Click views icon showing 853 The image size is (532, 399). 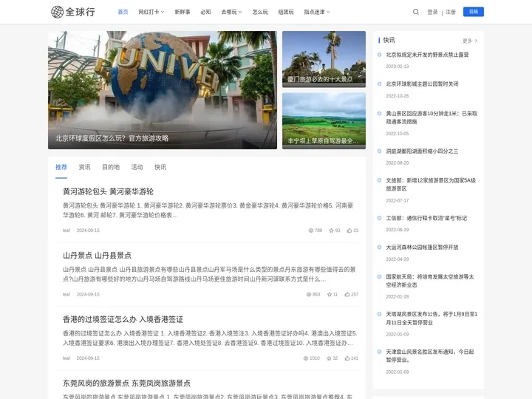click(x=309, y=295)
